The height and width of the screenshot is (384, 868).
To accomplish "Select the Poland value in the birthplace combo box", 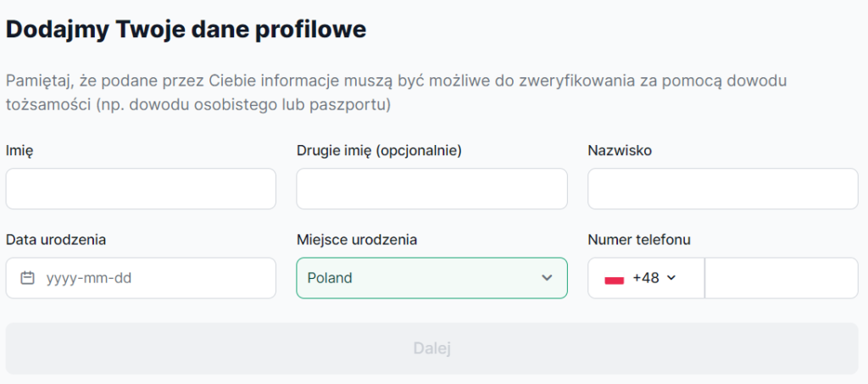I will [331, 278].
